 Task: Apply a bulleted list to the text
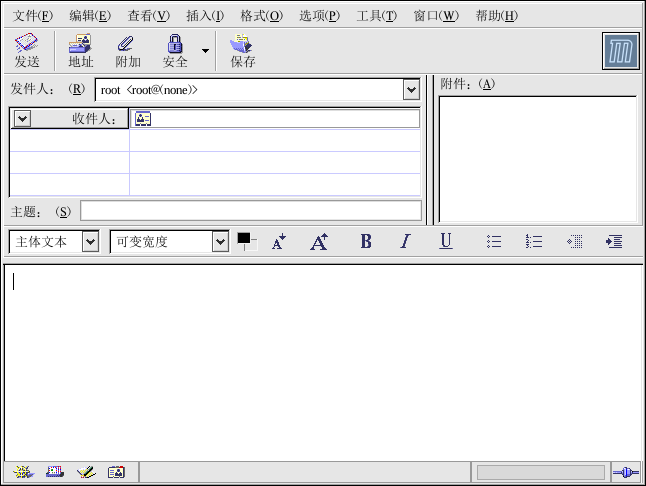click(494, 242)
